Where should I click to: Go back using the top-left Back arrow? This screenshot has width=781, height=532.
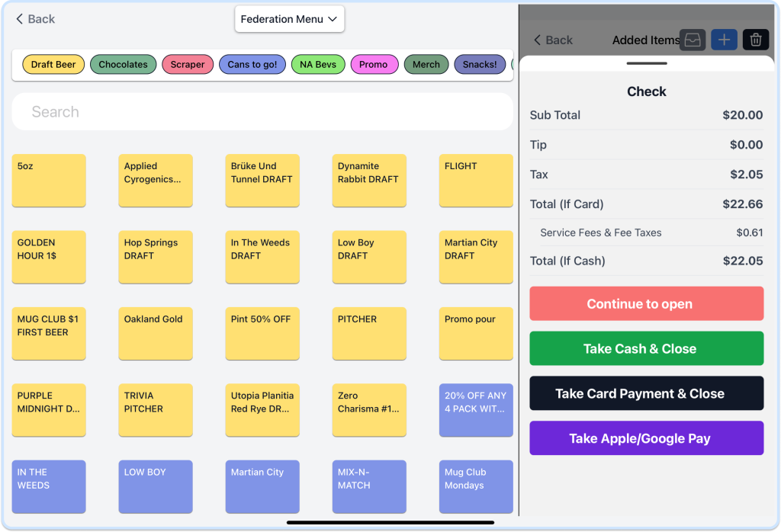click(x=36, y=19)
